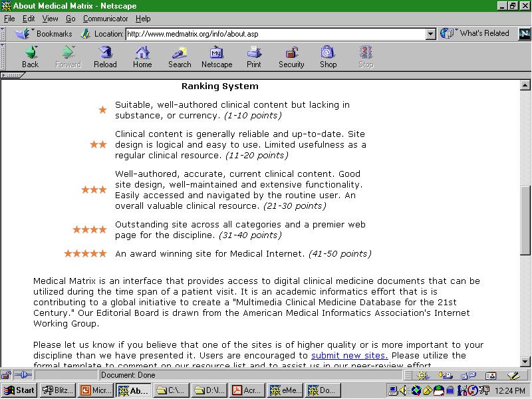Click the vertical scrollbar thumb
This screenshot has width=532, height=399.
pos(525,219)
